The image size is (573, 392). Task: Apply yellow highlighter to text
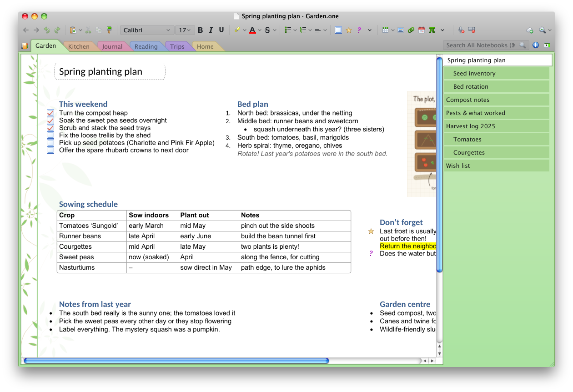pyautogui.click(x=237, y=30)
